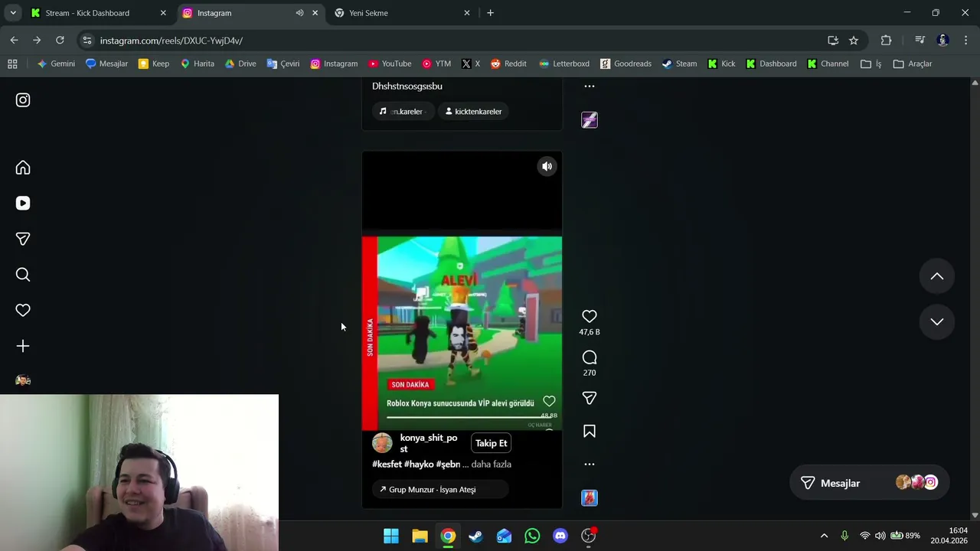Open kicktenkareler tagged user chip
Viewport: 980px width, 551px height.
click(473, 112)
